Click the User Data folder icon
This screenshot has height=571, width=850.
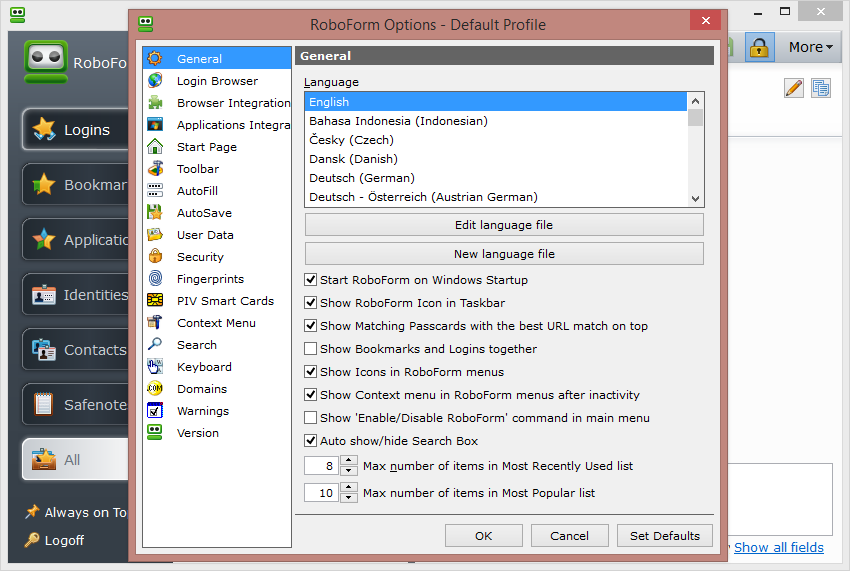click(155, 234)
